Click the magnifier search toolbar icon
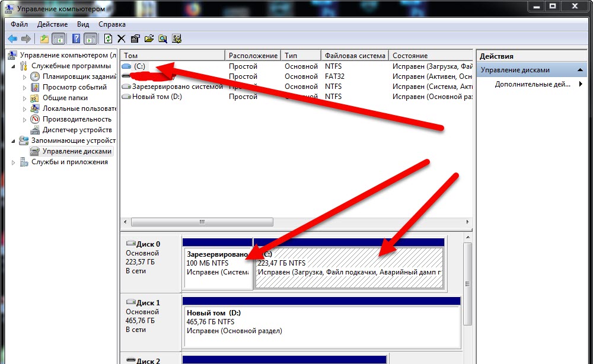The image size is (593, 364). (162, 39)
